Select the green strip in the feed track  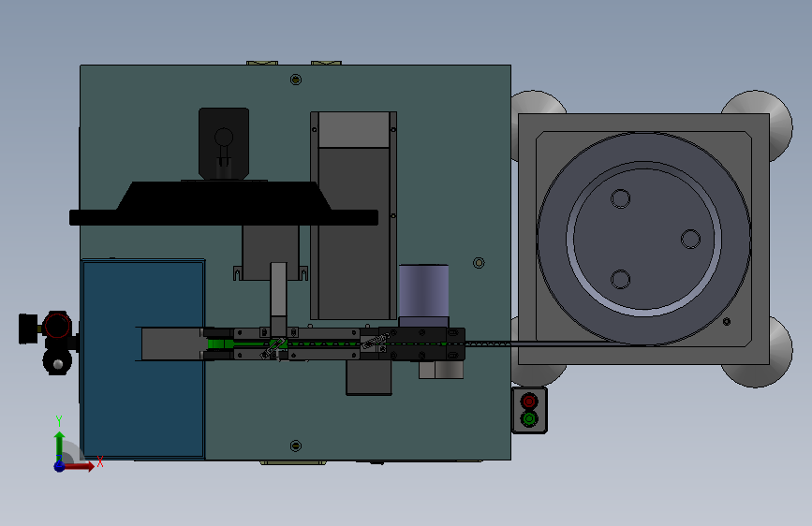[219, 344]
